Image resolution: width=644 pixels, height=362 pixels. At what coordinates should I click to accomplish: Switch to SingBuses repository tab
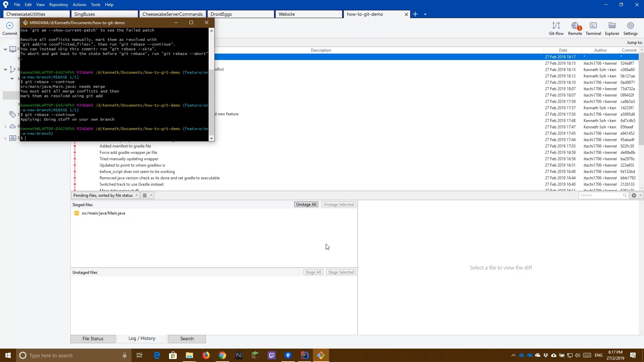pos(104,14)
